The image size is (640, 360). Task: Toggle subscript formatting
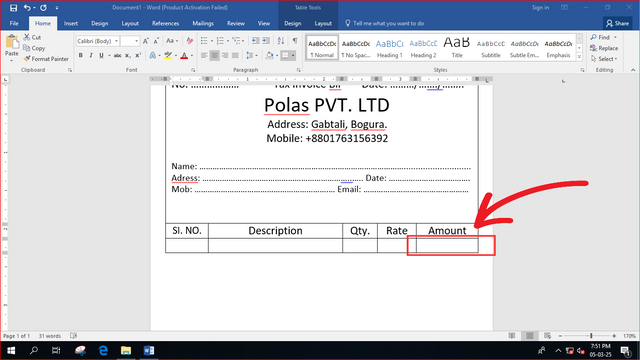128,56
